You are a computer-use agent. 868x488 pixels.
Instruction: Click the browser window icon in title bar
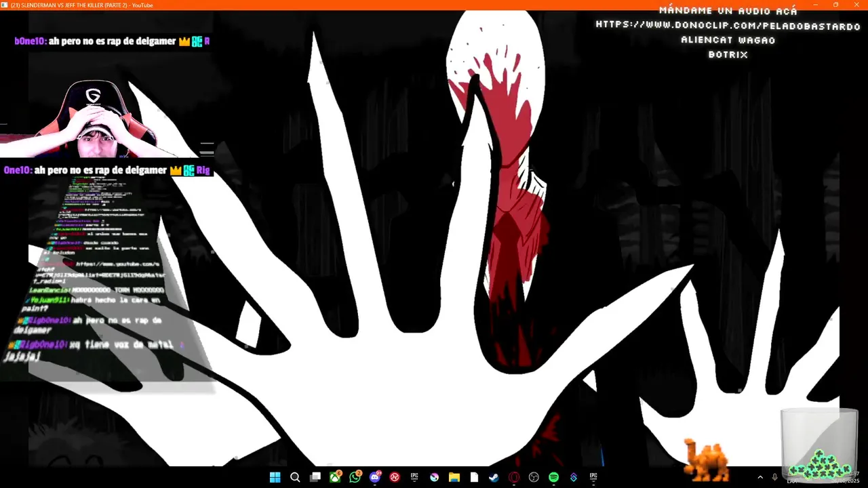[5, 5]
